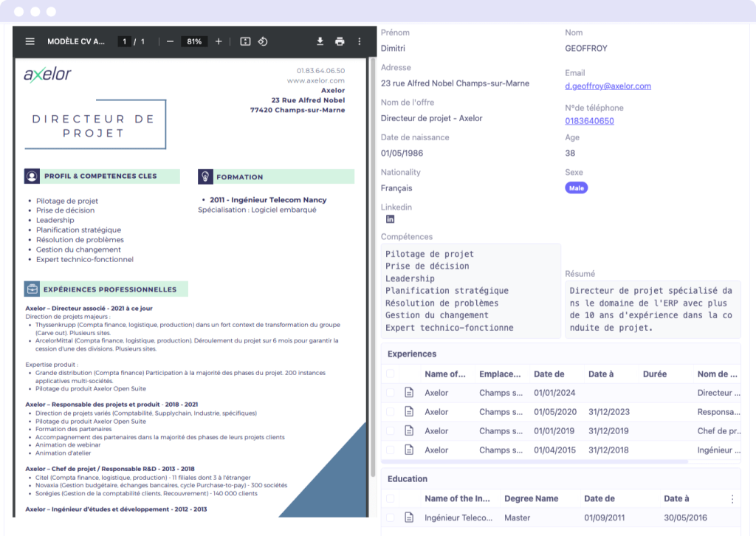756x536 pixels.
Task: Click www.axelor.com in the CV header
Action: point(316,80)
